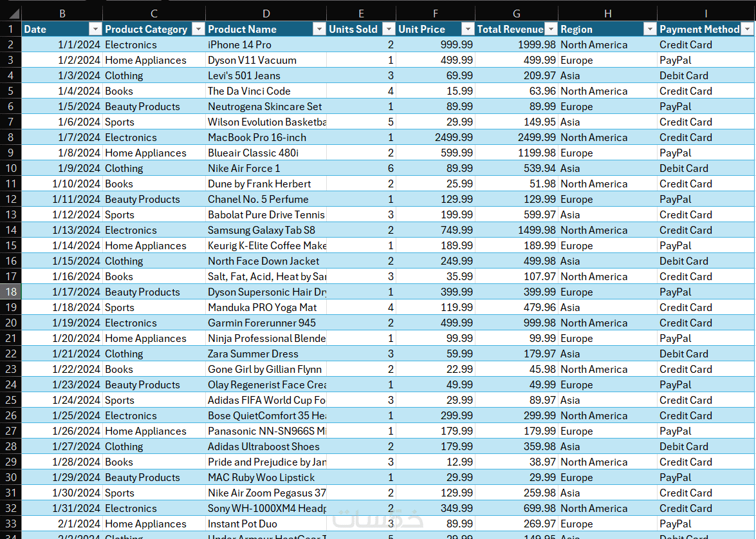This screenshot has height=539, width=756.
Task: Select total revenue 269.97 cell
Action: click(x=517, y=524)
